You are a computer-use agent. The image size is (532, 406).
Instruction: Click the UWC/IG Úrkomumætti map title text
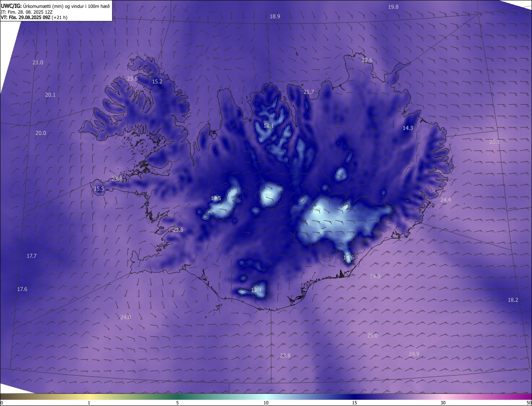[55, 5]
